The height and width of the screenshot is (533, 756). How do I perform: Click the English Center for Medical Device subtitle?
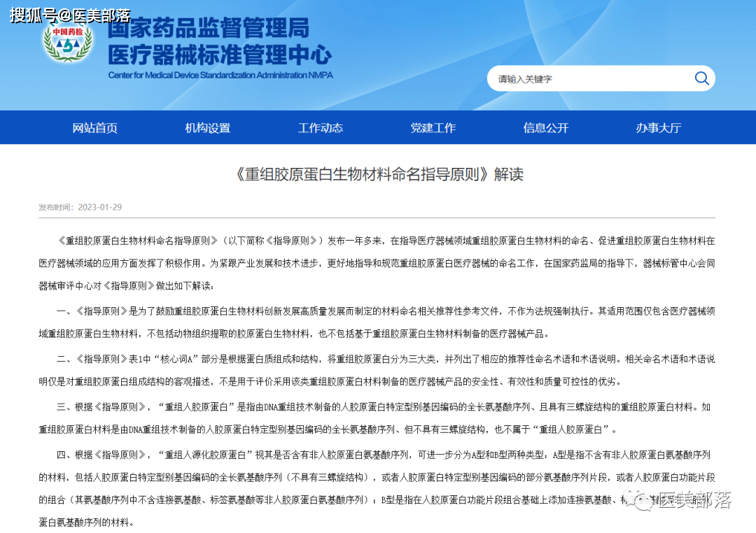[x=220, y=76]
